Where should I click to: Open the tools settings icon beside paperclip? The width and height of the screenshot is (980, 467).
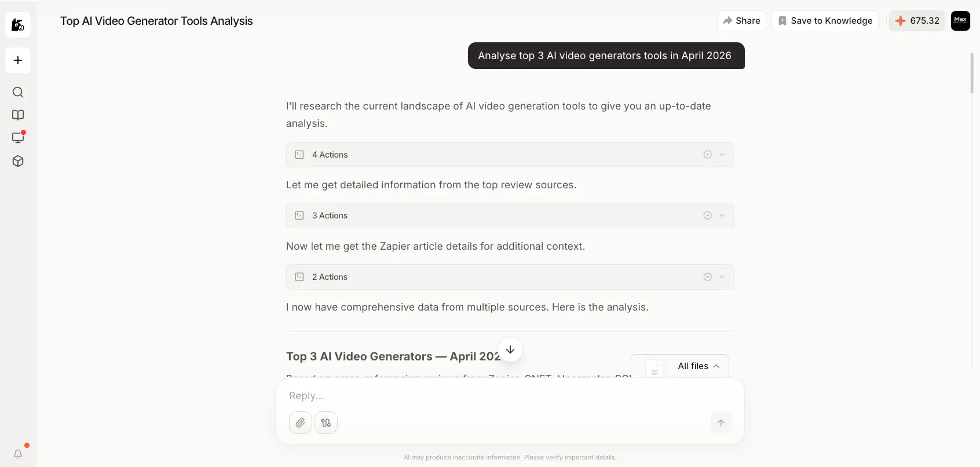coord(326,423)
